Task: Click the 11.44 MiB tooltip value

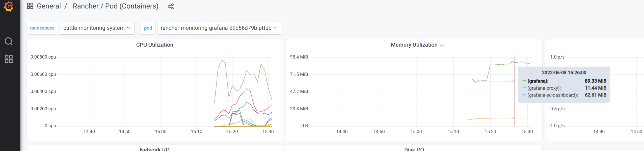Action: [x=596, y=88]
